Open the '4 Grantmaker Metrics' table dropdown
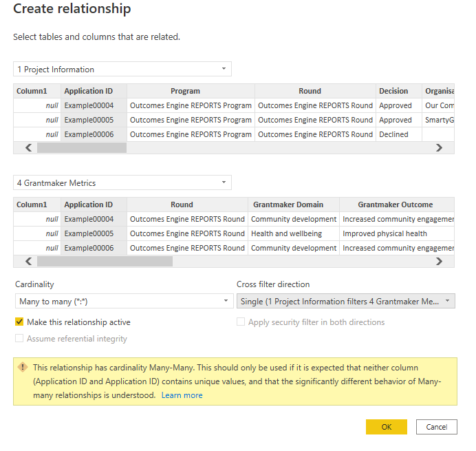Image resolution: width=476 pixels, height=451 pixels. [x=122, y=182]
